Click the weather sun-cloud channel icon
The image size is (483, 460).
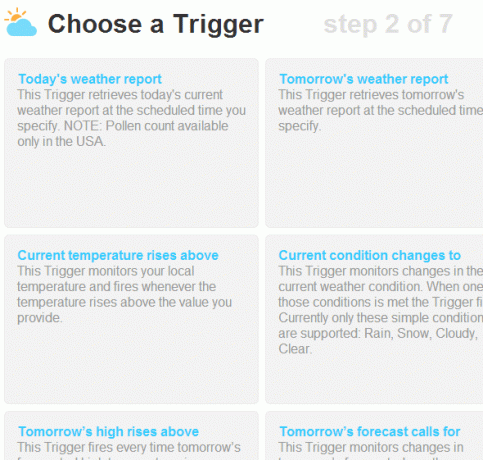pyautogui.click(x=21, y=23)
